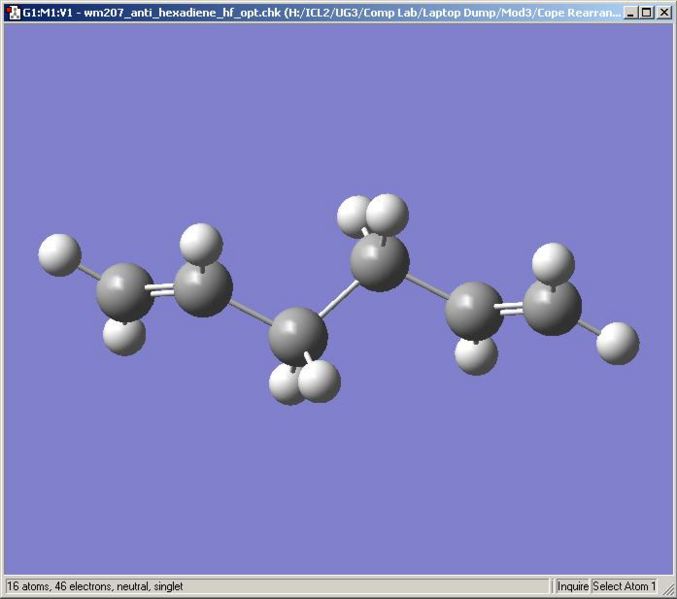The width and height of the screenshot is (677, 599).
Task: Click '16 atoms, 46 electrons, neutral, singlet' text
Action: (x=95, y=586)
